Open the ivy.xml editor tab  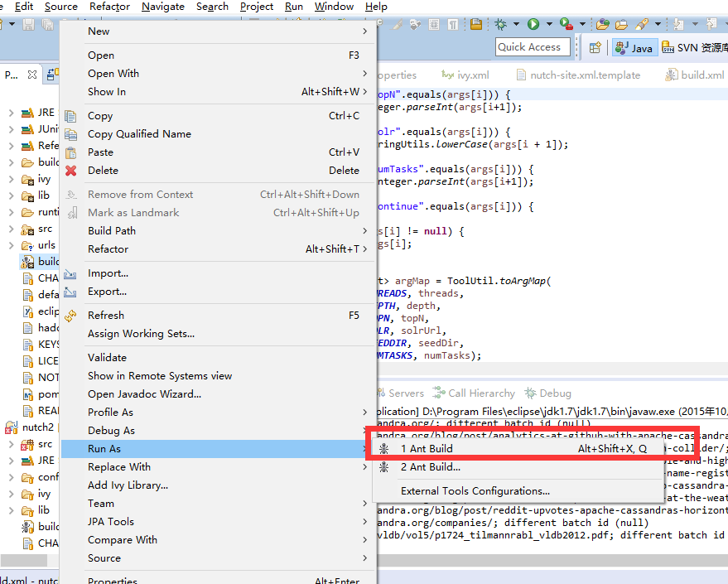coord(465,75)
